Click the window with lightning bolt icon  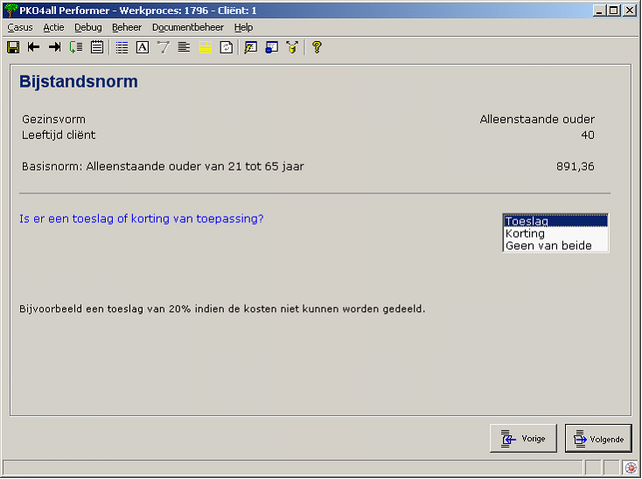tap(250, 47)
